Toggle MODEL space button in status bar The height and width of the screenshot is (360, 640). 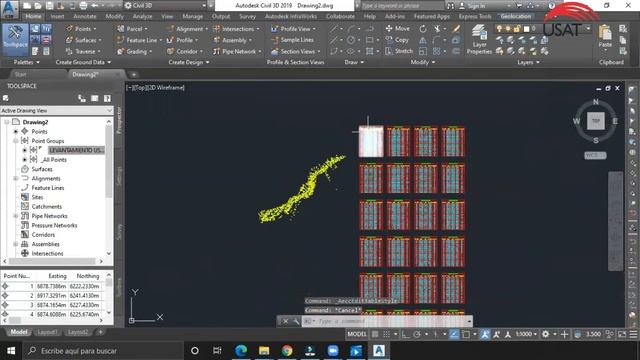pyautogui.click(x=357, y=334)
